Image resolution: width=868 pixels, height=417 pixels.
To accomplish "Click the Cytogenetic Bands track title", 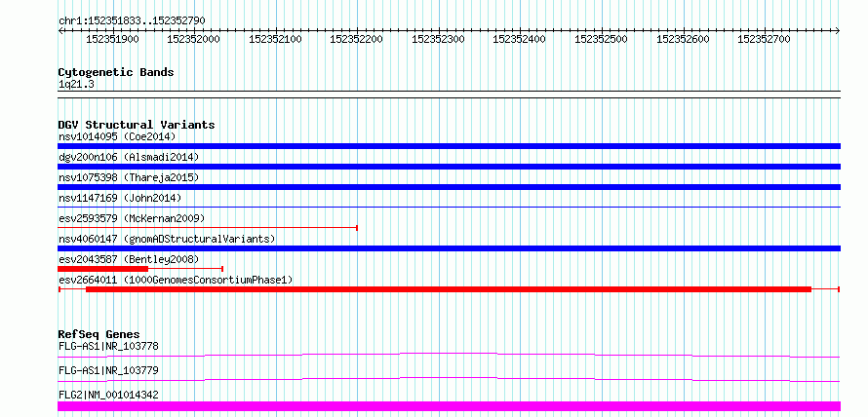I will pos(116,72).
